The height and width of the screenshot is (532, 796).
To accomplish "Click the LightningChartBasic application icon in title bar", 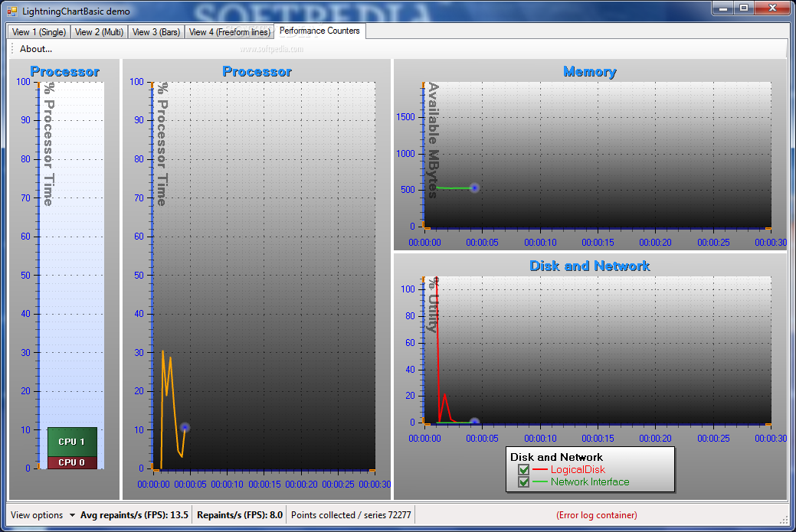I will (x=12, y=11).
